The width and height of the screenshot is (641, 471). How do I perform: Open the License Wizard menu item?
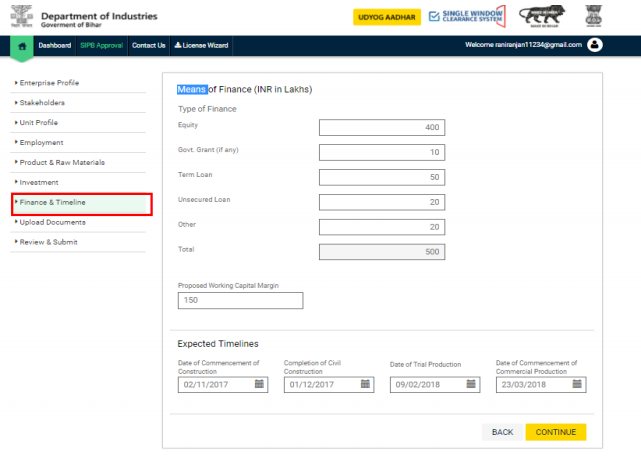tap(201, 46)
